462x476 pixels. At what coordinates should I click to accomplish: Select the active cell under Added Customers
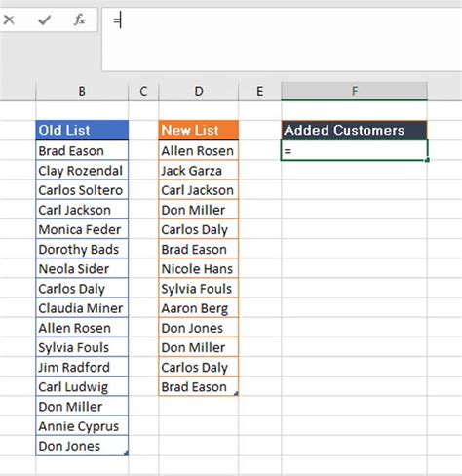[354, 150]
